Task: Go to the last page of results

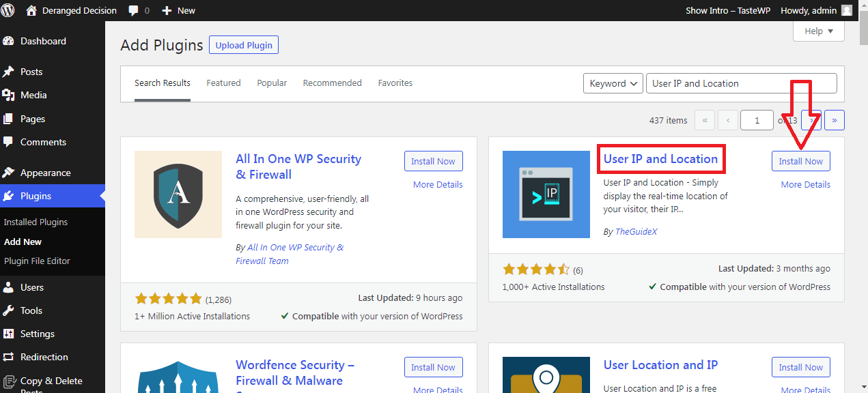Action: [x=834, y=120]
